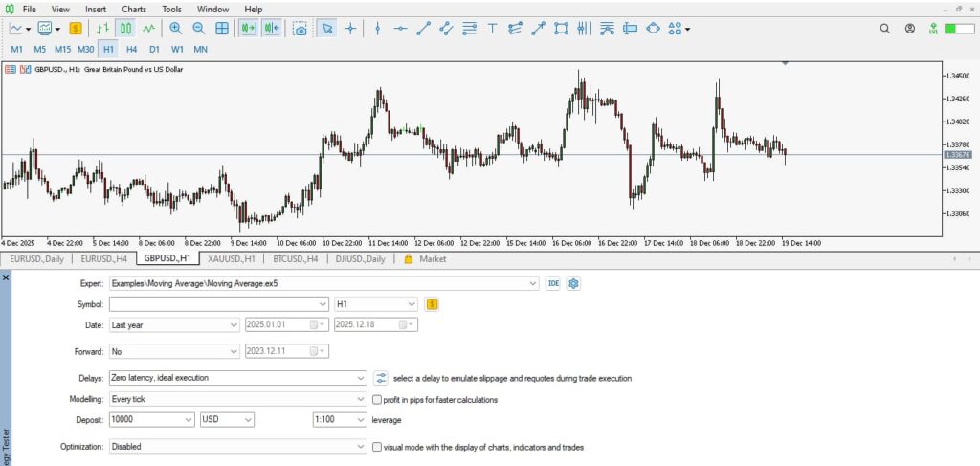Switch to the XAUUSD.,H1 chart tab
The height and width of the screenshot is (466, 980).
[231, 259]
